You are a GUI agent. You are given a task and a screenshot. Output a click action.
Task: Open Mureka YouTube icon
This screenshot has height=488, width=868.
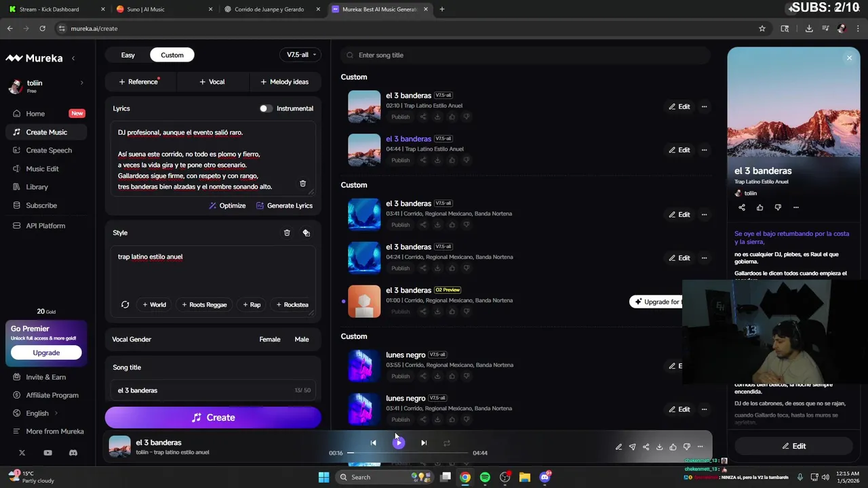coord(47,453)
